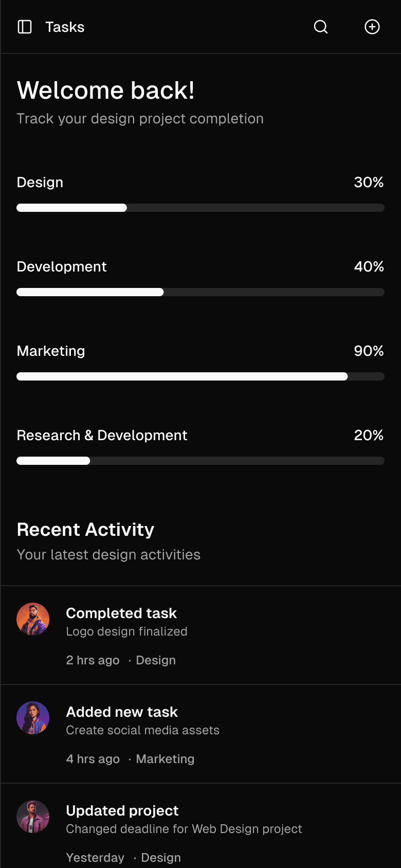Screen dimensions: 401x868
Task: Add a new task with plus icon
Action: click(x=372, y=27)
